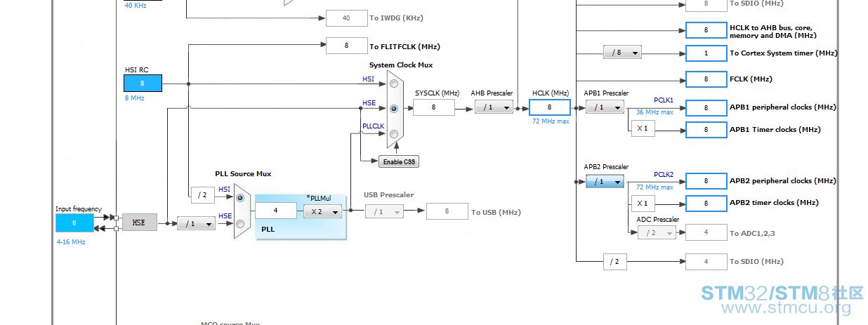Click the PLL input value 4 box
The image size is (868, 325).
coord(276,211)
